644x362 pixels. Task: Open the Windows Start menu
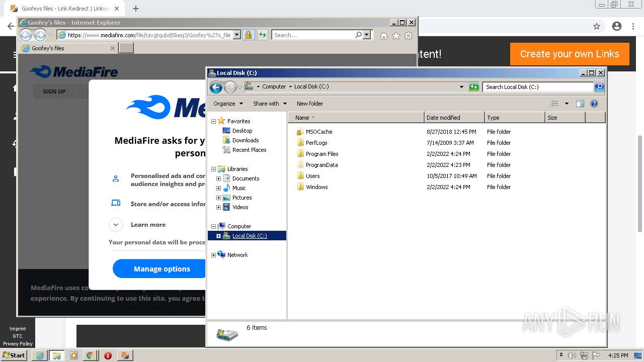(x=14, y=355)
